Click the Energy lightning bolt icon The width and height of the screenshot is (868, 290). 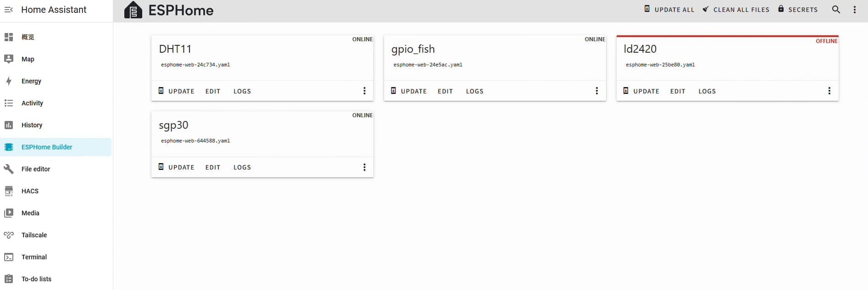(9, 81)
